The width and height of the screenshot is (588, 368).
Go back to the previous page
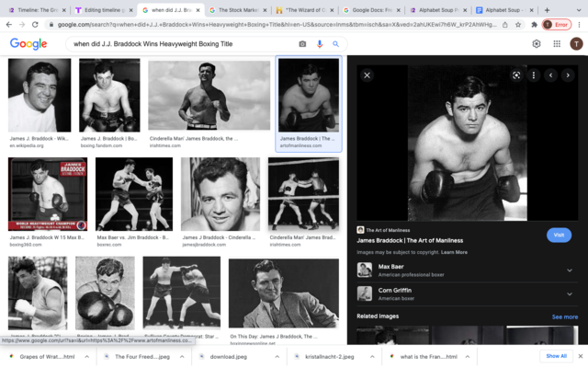click(9, 25)
